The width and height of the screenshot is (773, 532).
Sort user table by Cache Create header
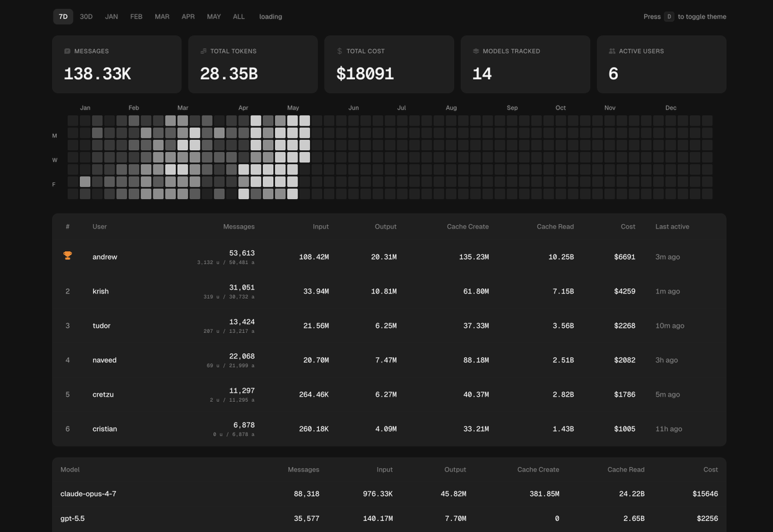point(468,227)
